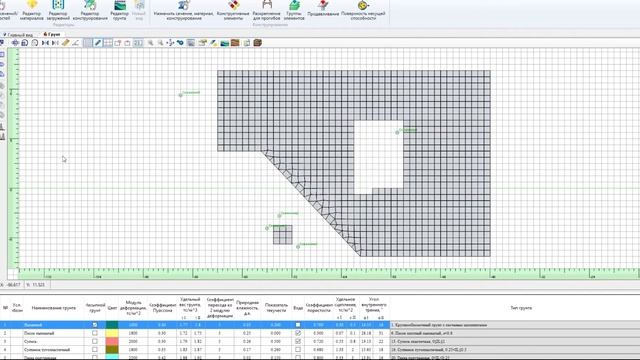Open soil type list for Суглинок тугопластичный

[x=515, y=349]
